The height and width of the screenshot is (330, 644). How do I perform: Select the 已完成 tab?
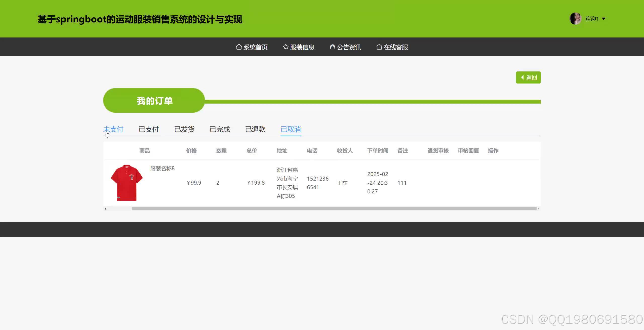coord(220,129)
